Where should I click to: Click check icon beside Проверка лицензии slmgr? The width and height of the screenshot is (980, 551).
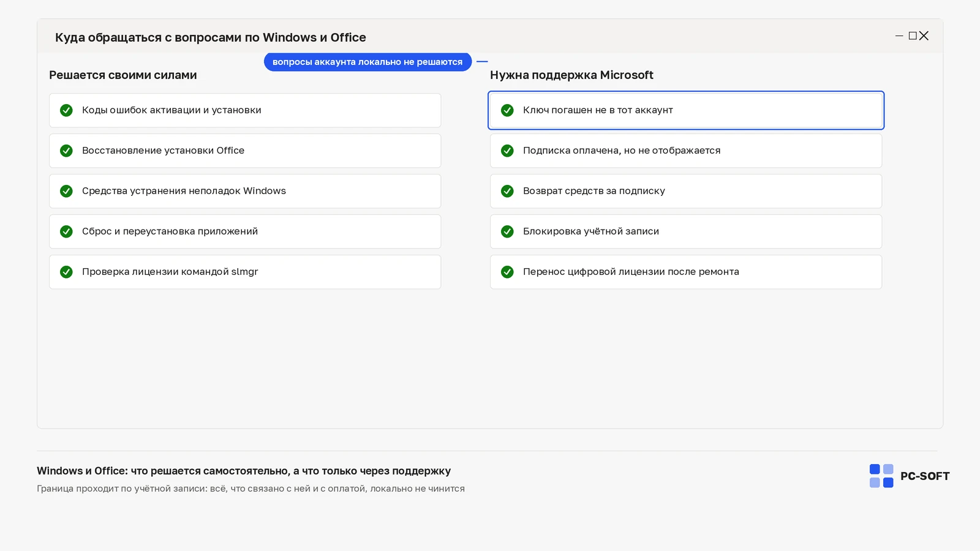pos(66,272)
